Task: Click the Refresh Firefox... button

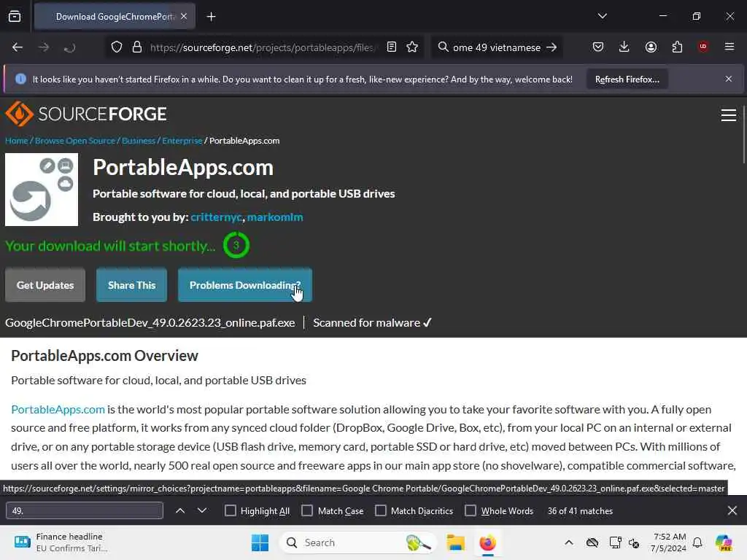Action: pyautogui.click(x=627, y=79)
